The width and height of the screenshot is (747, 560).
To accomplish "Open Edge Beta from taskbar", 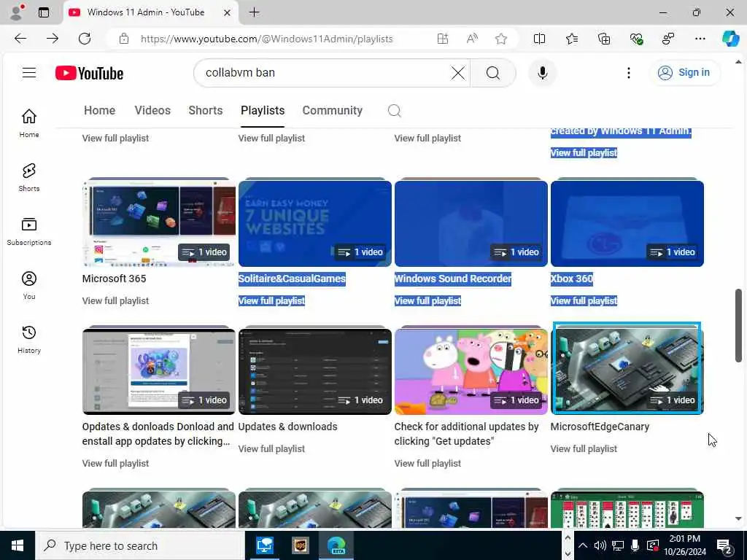I will [x=336, y=545].
